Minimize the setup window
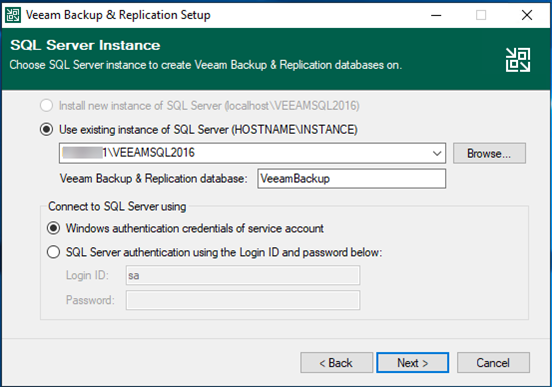The image size is (552, 387). 436,15
